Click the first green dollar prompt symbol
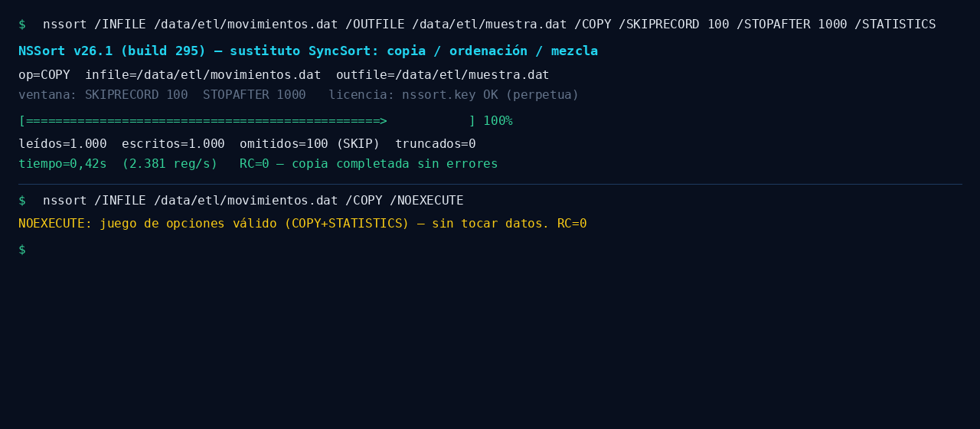 pyautogui.click(x=22, y=25)
